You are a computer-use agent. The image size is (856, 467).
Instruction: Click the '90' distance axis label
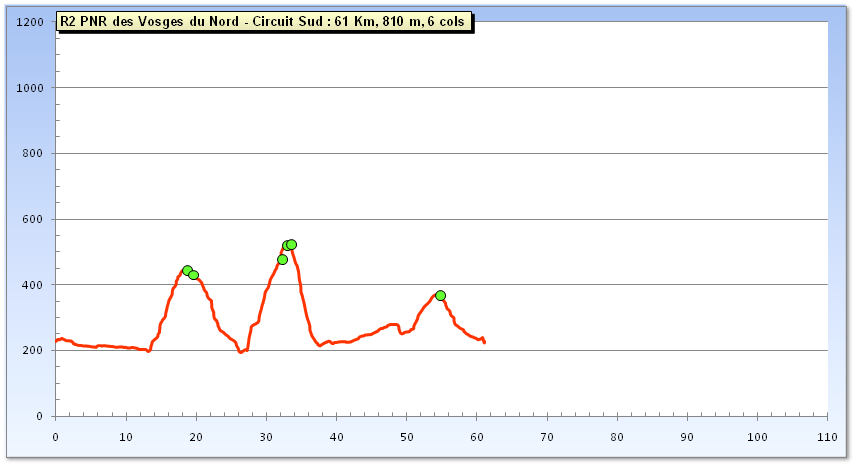tap(687, 437)
